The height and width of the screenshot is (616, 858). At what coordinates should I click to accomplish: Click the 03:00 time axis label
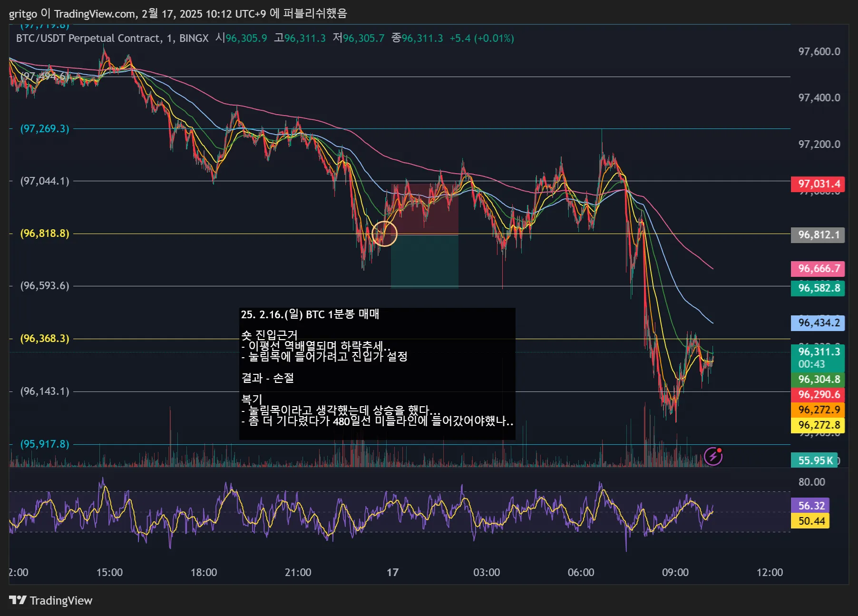click(x=487, y=573)
